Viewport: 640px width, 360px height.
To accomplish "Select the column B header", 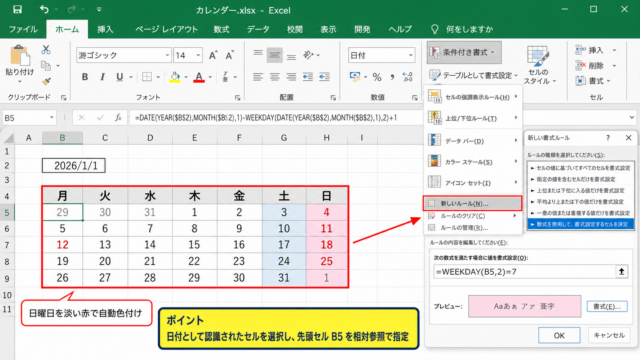I will point(62,138).
